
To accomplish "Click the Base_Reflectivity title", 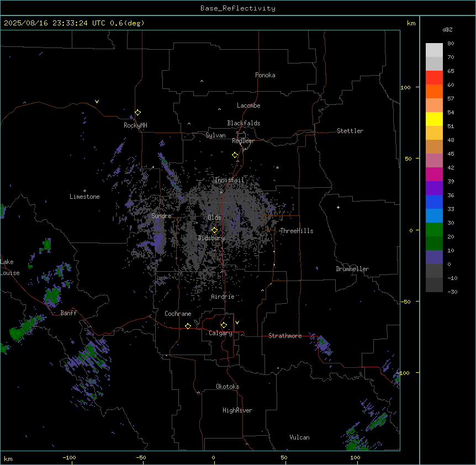I will [238, 8].
